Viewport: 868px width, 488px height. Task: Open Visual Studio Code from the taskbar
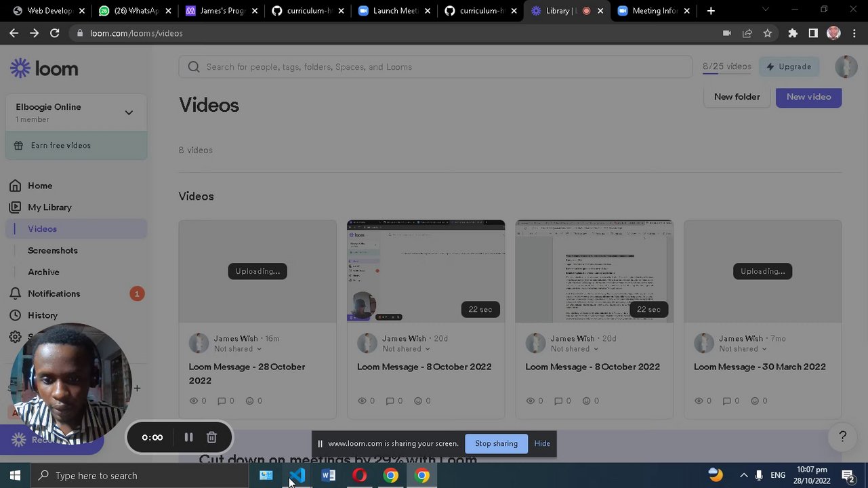[297, 476]
